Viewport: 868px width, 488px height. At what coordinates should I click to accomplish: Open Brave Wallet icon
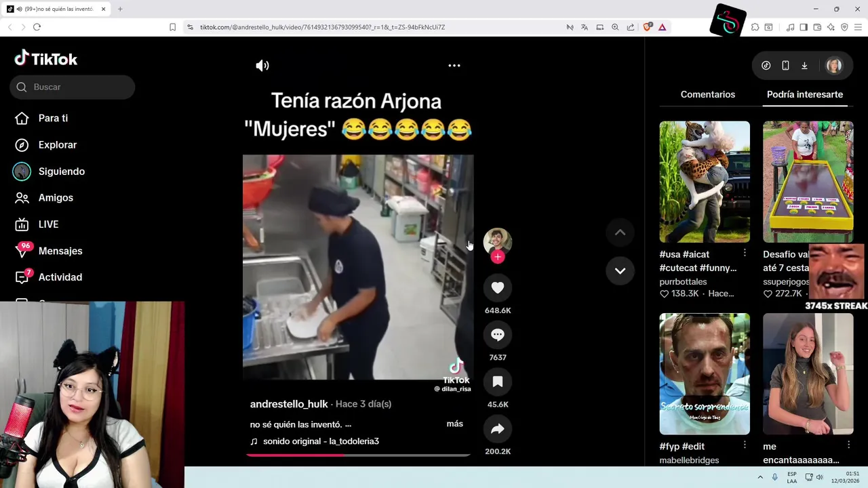(817, 27)
